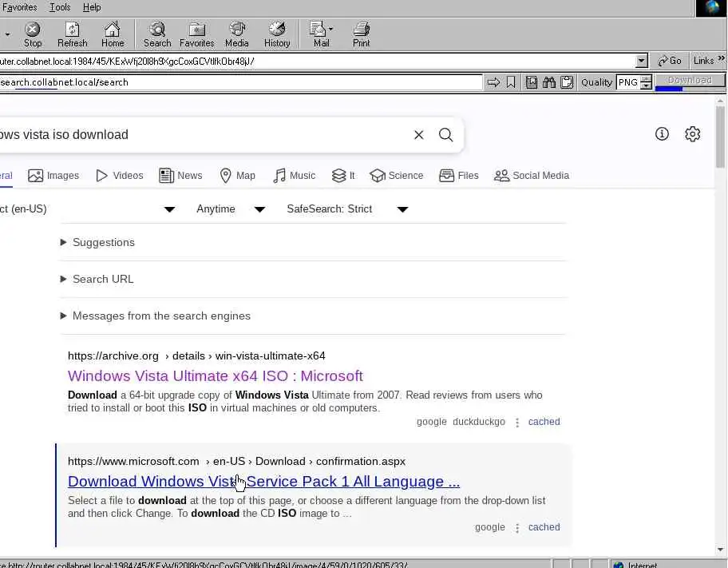Open the Quality PNG format selector
This screenshot has width=728, height=568.
coord(635,82)
